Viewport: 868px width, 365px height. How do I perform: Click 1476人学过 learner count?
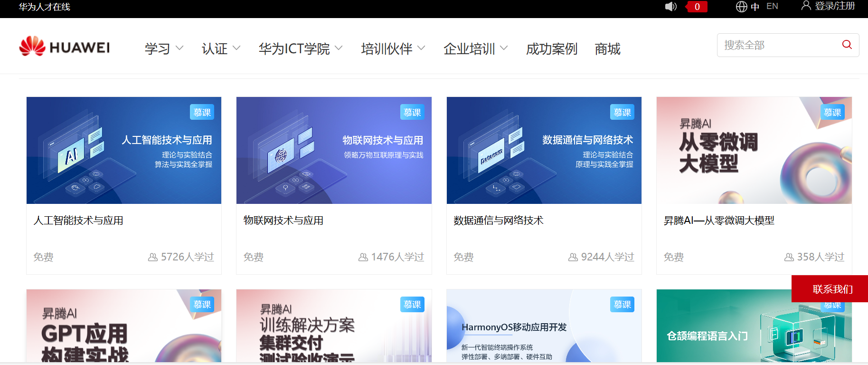(397, 257)
